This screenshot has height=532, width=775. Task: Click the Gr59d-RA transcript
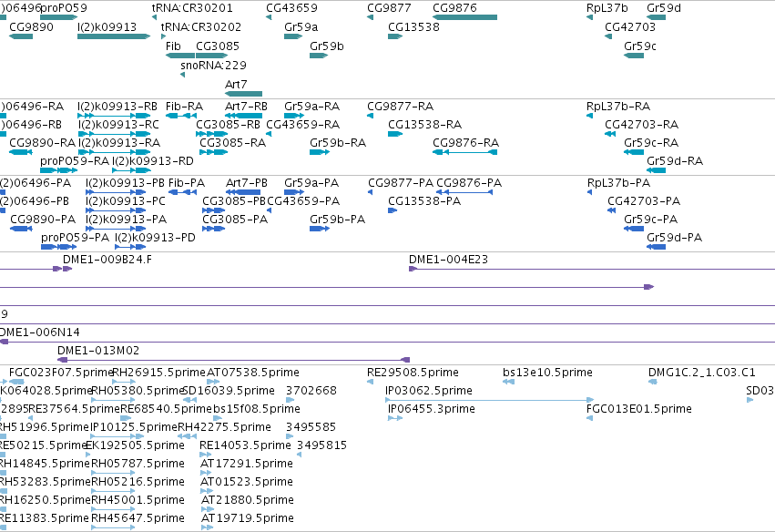pos(656,170)
